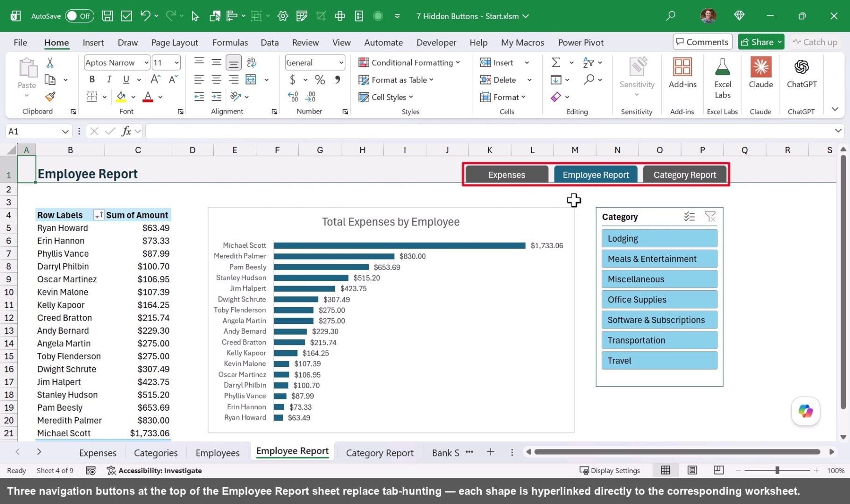The image size is (850, 504).
Task: Click the Decrease Decimal icon
Action: 310,97
